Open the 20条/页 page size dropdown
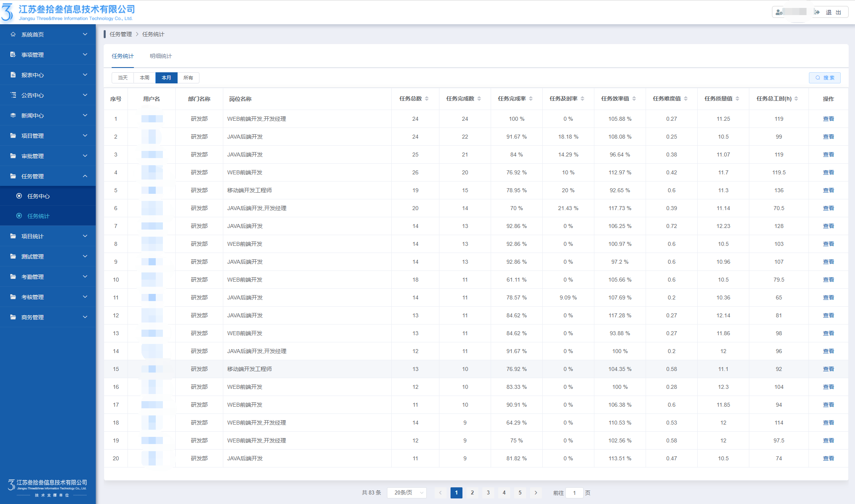The image size is (855, 504). [x=407, y=493]
